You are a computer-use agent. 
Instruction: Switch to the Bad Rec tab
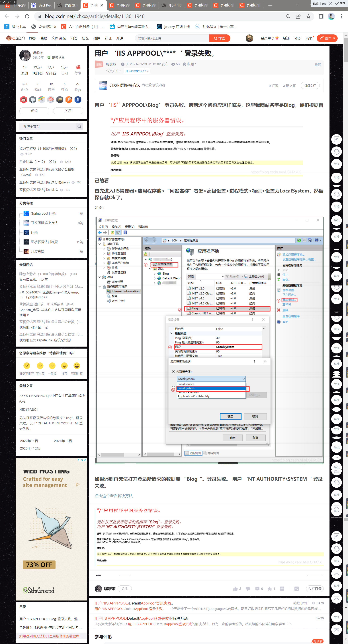click(42, 5)
